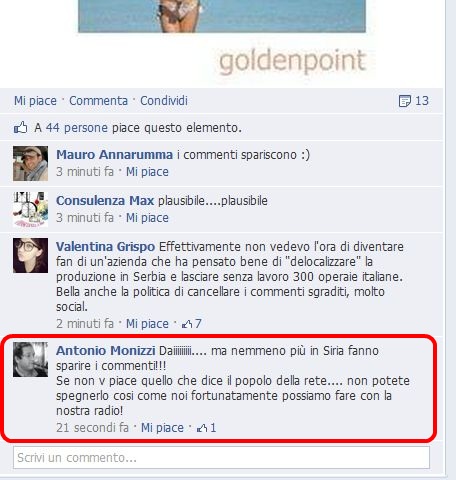Open Antonio Monizzi's profile name link
456x480 pixels.
106,351
